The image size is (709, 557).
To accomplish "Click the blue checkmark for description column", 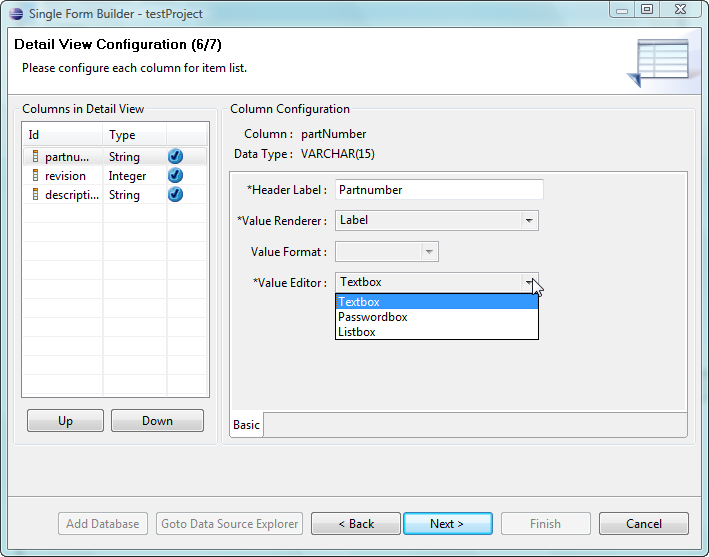I will (x=175, y=194).
